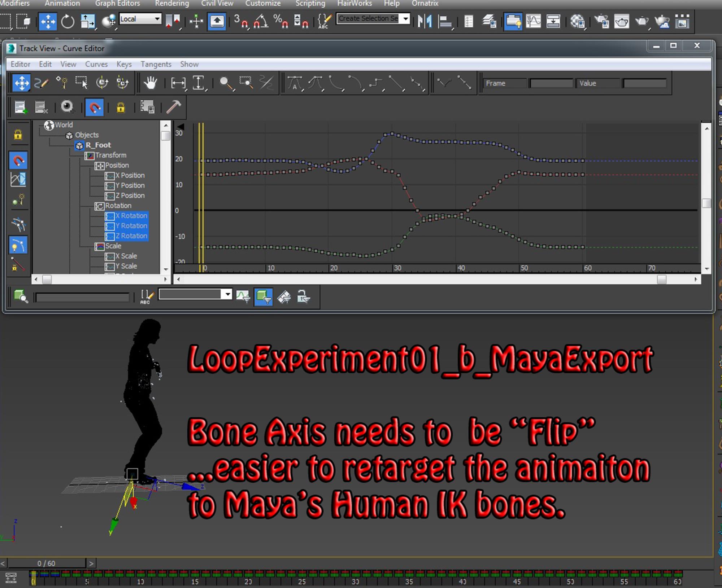Select the Zoom magnifier tool
The image size is (722, 588).
click(x=226, y=83)
